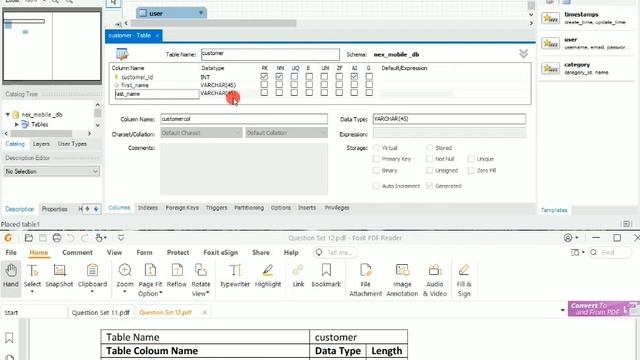The height and width of the screenshot is (360, 640).
Task: Click the Undo icon in Foxit quick toolbar
Action: tap(71, 238)
